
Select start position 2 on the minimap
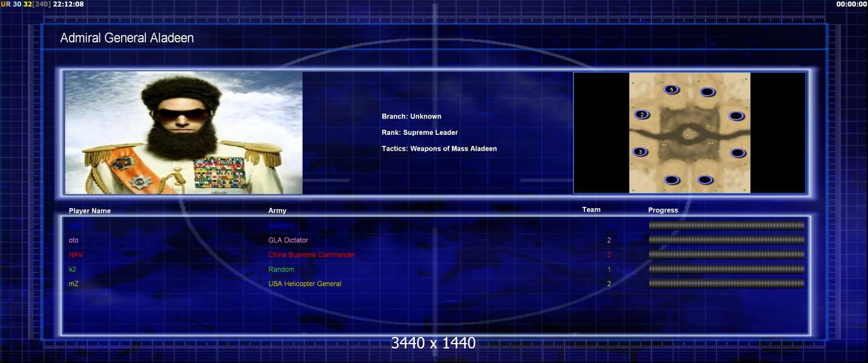[642, 114]
